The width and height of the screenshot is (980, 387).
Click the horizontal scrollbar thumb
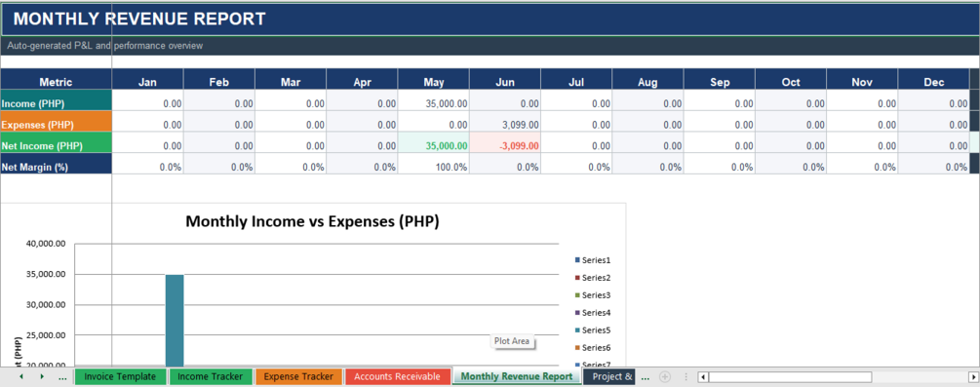click(790, 377)
